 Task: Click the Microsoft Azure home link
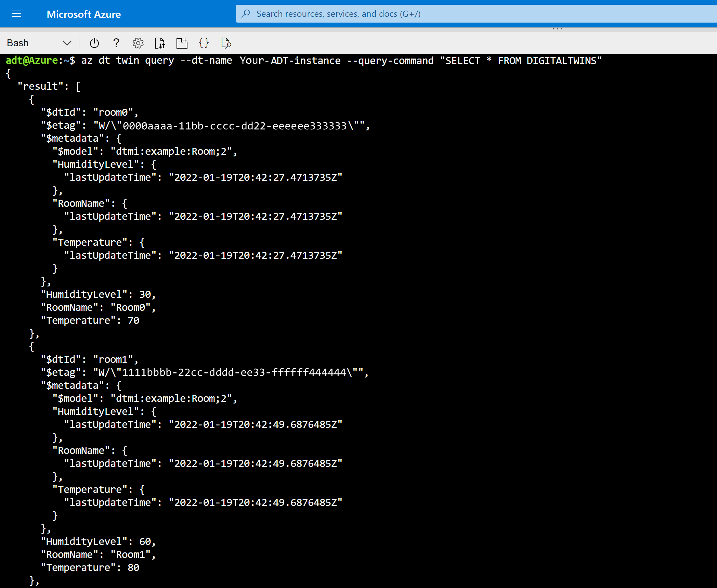pyautogui.click(x=84, y=14)
